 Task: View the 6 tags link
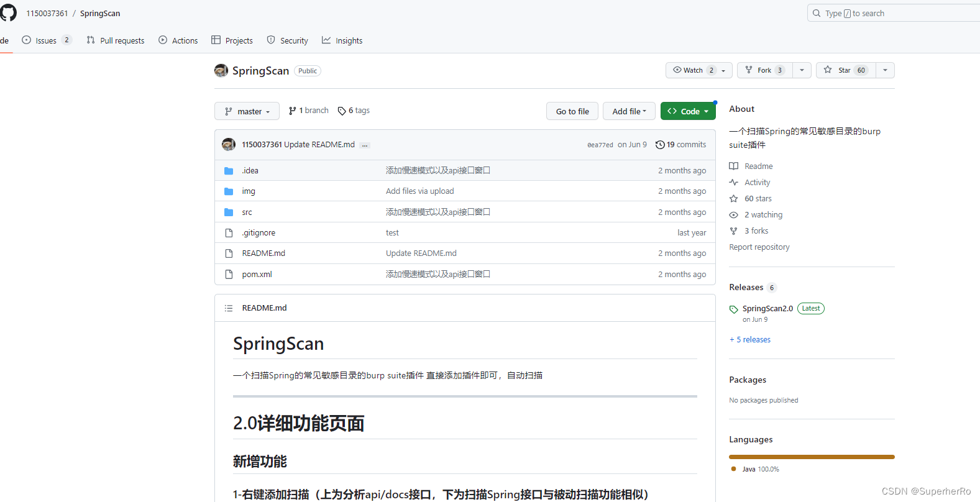point(354,111)
